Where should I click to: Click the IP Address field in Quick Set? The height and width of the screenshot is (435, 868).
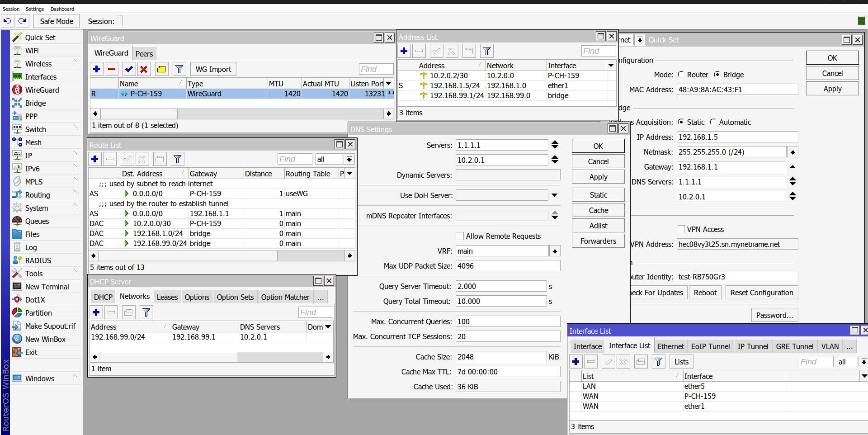[x=737, y=137]
